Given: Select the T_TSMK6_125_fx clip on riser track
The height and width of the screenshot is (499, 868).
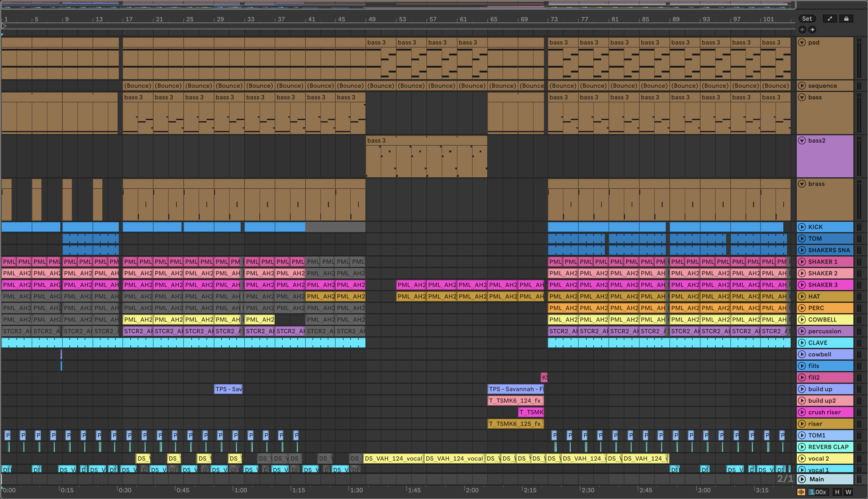Looking at the screenshot, I should click(516, 424).
